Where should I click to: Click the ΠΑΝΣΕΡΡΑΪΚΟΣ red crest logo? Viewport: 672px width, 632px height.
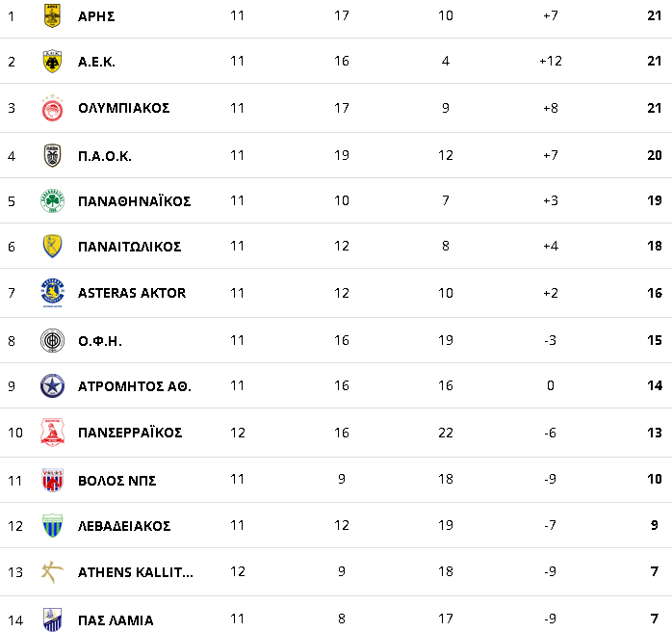pyautogui.click(x=52, y=433)
